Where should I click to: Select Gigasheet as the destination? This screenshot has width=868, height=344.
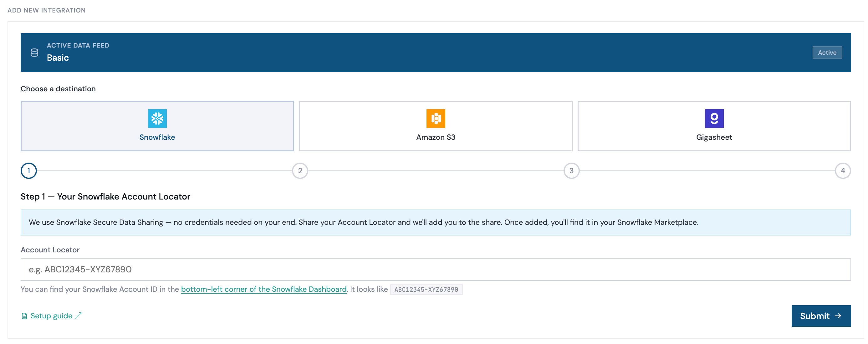714,126
